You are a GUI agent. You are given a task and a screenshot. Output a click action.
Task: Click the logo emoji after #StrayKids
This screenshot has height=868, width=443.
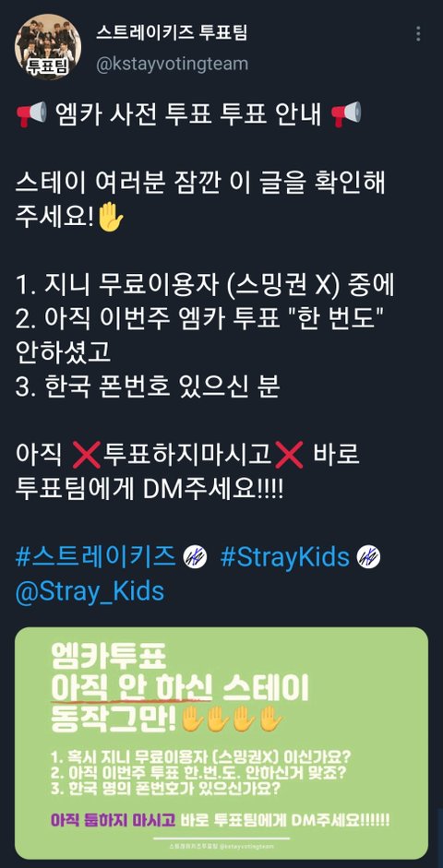[369, 557]
